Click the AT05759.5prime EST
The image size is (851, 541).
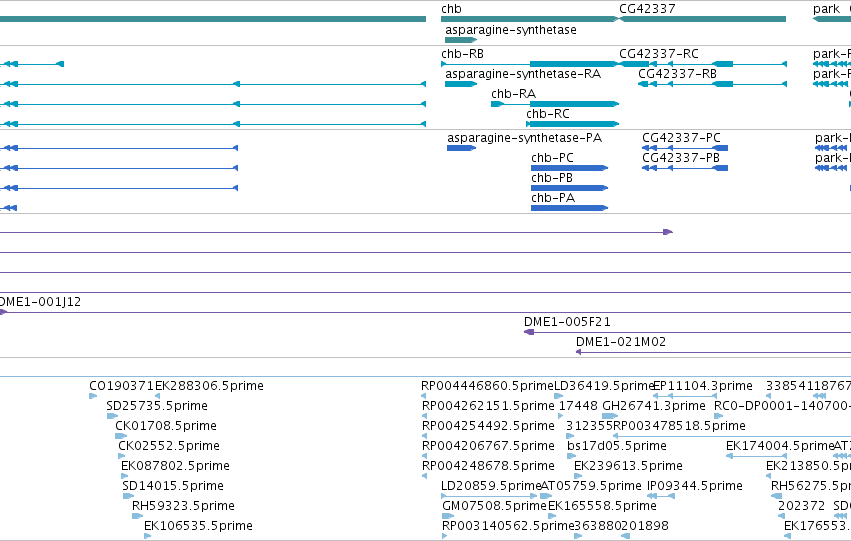[x=546, y=496]
